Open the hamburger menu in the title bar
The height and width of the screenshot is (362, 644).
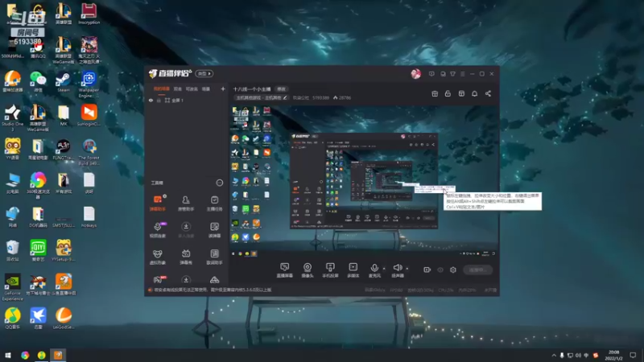462,74
